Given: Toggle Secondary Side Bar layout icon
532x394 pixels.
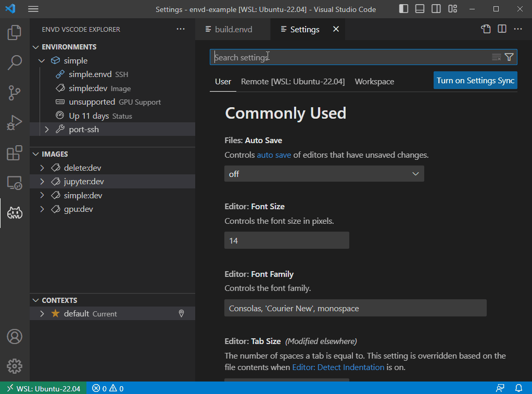Looking at the screenshot, I should click(436, 9).
